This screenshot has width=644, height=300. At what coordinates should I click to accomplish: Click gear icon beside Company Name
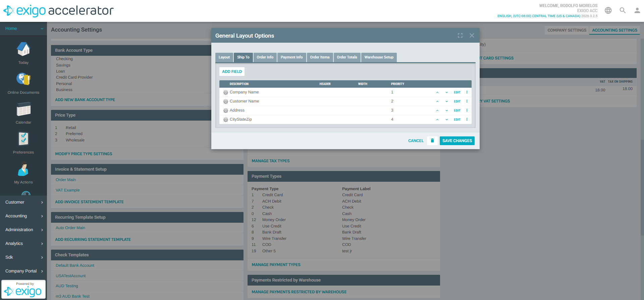[x=226, y=92]
